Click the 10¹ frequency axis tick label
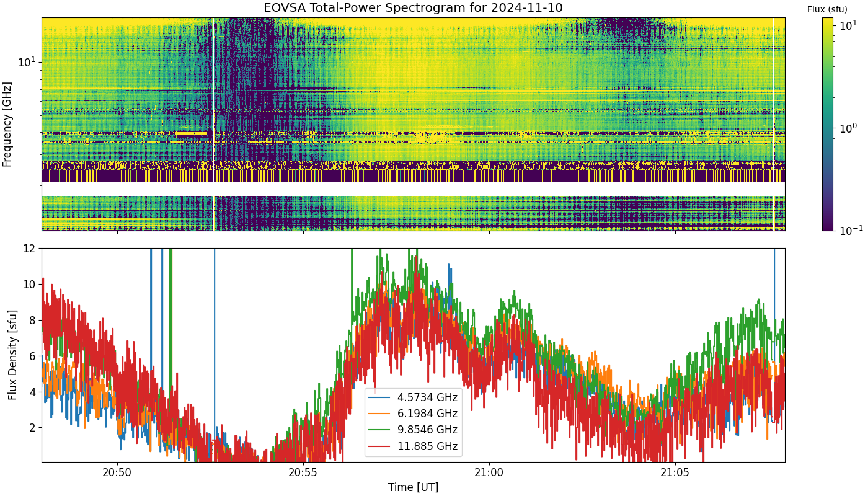The image size is (868, 496). 27,61
